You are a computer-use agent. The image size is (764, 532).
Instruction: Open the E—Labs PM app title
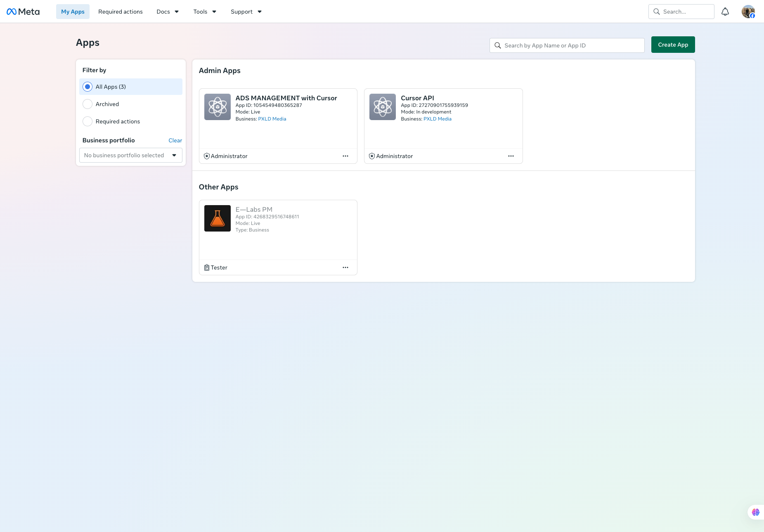[x=254, y=209]
